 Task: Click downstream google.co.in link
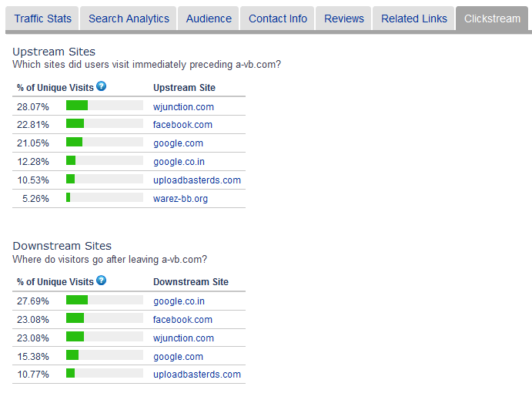pos(179,301)
